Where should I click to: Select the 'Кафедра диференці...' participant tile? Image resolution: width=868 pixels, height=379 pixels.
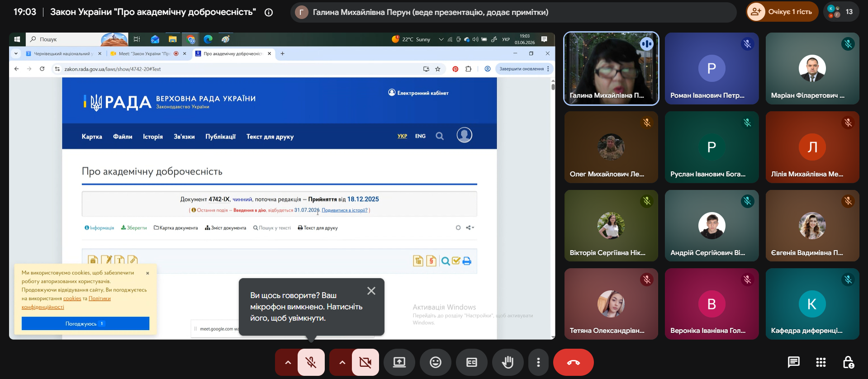click(x=812, y=304)
